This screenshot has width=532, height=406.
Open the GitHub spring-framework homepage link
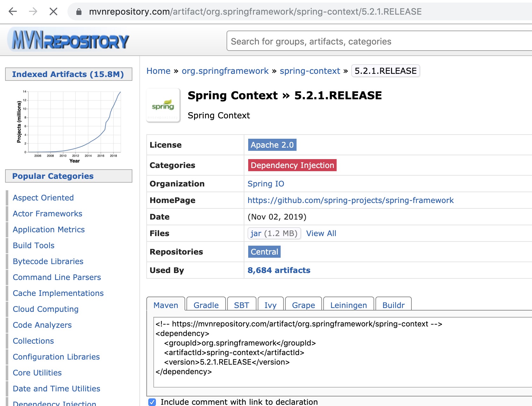click(350, 200)
